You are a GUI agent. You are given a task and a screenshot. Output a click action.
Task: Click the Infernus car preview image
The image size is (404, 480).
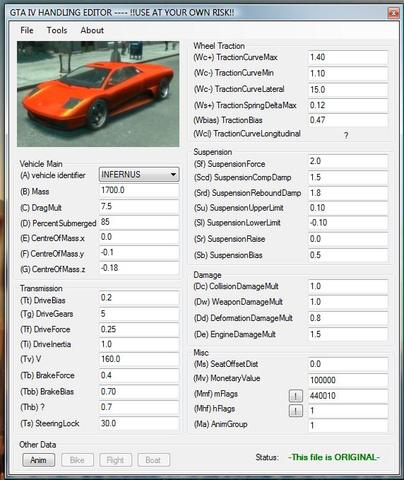98,94
